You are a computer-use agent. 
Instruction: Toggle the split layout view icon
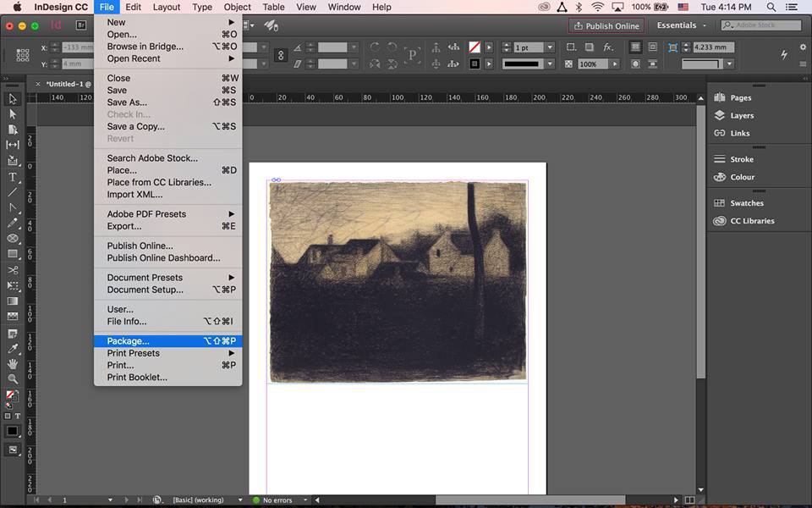pos(690,500)
